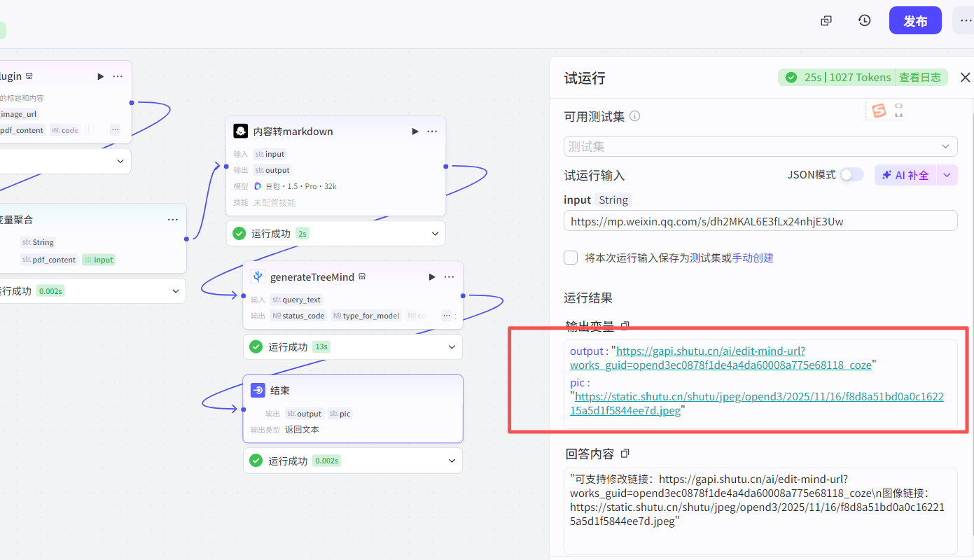Copy 输出变量 using its copy icon
The width and height of the screenshot is (974, 560).
625,325
